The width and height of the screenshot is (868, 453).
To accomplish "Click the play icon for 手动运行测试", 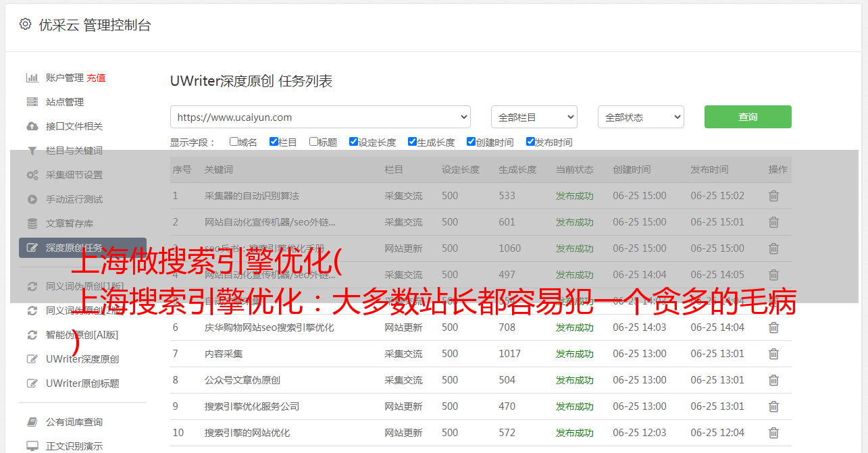I will click(32, 199).
